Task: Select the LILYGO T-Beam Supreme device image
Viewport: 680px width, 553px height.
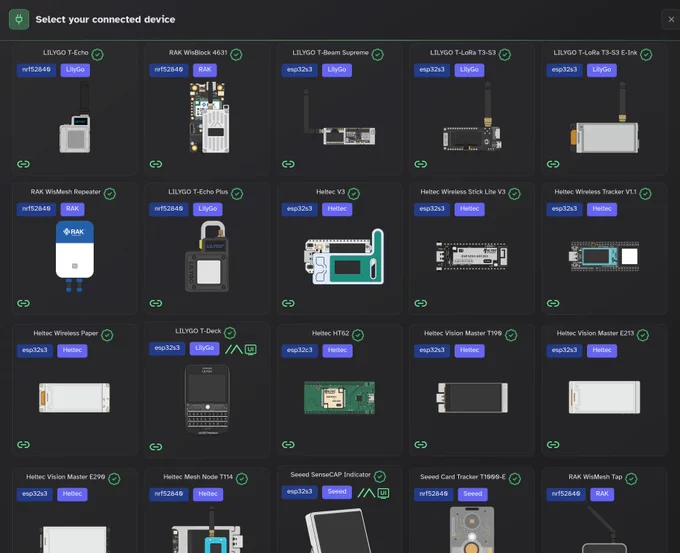Action: click(340, 118)
